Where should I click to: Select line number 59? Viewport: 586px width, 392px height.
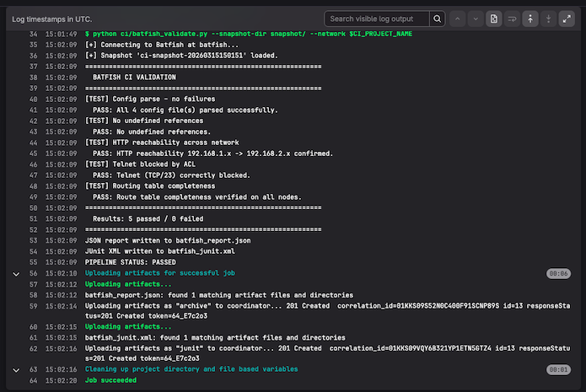pos(33,306)
